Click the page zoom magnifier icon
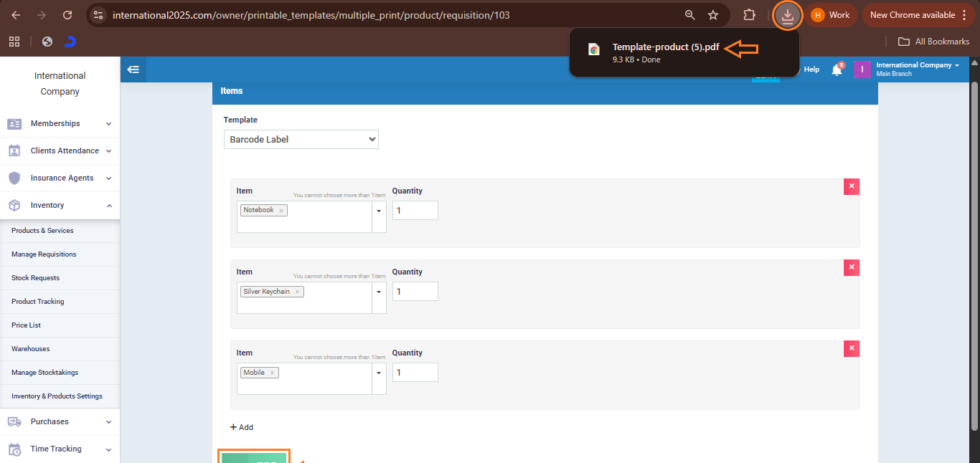Image resolution: width=980 pixels, height=463 pixels. click(x=690, y=15)
